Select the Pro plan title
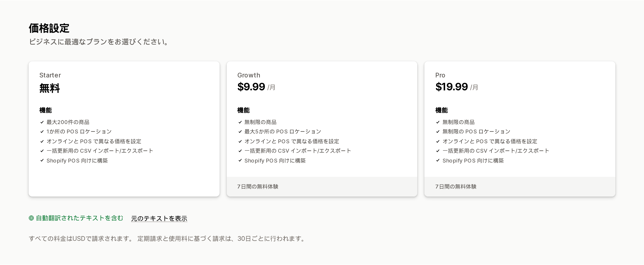Screen dimensions: 644x265 point(440,75)
